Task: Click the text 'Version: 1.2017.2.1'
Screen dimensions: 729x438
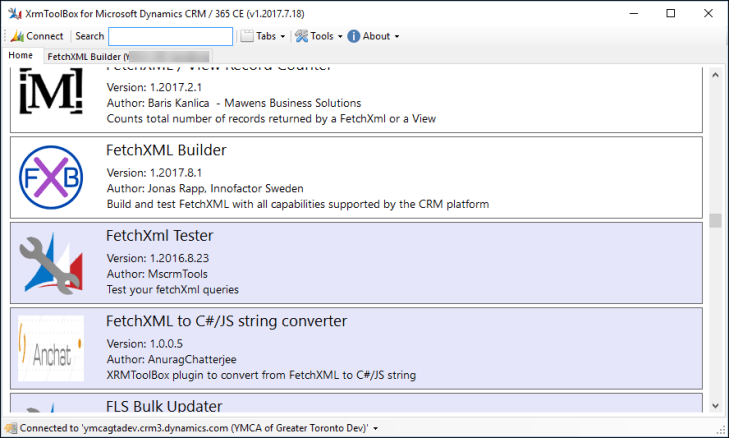Action: pos(154,87)
